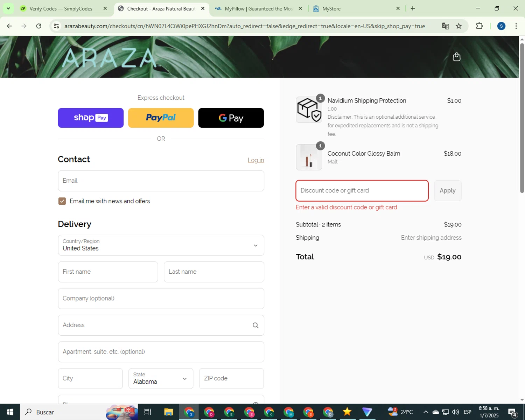Open the notification center icon
525x420 pixels.
[x=512, y=412]
